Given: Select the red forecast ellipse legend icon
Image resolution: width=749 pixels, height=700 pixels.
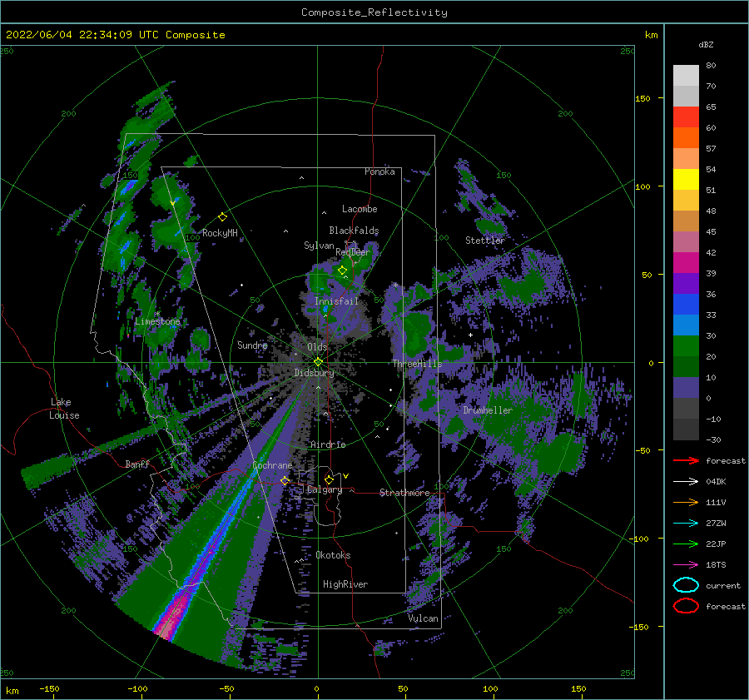Looking at the screenshot, I should click(686, 606).
